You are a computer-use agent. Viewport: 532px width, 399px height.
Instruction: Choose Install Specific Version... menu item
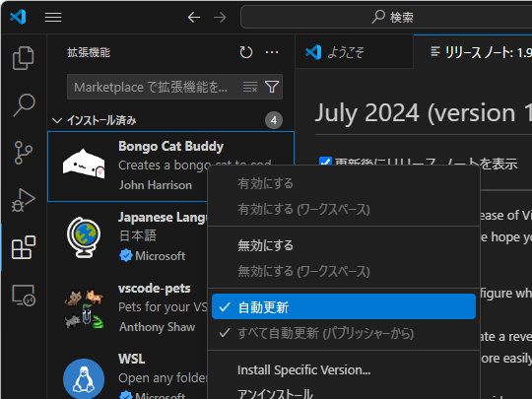pyautogui.click(x=344, y=369)
